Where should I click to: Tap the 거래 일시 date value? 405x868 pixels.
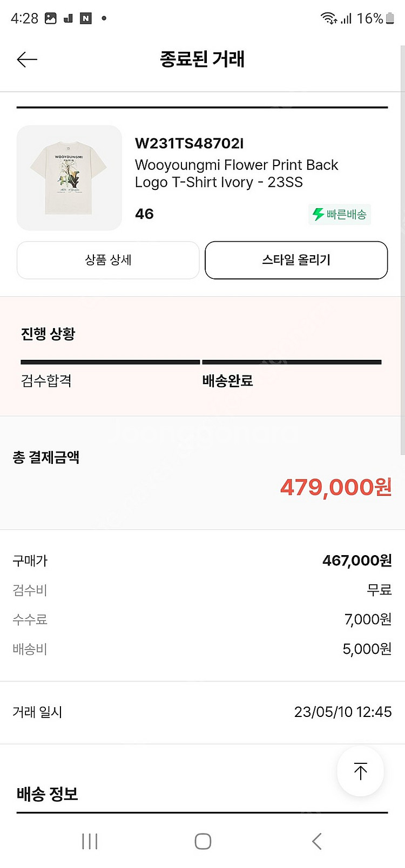pos(343,712)
